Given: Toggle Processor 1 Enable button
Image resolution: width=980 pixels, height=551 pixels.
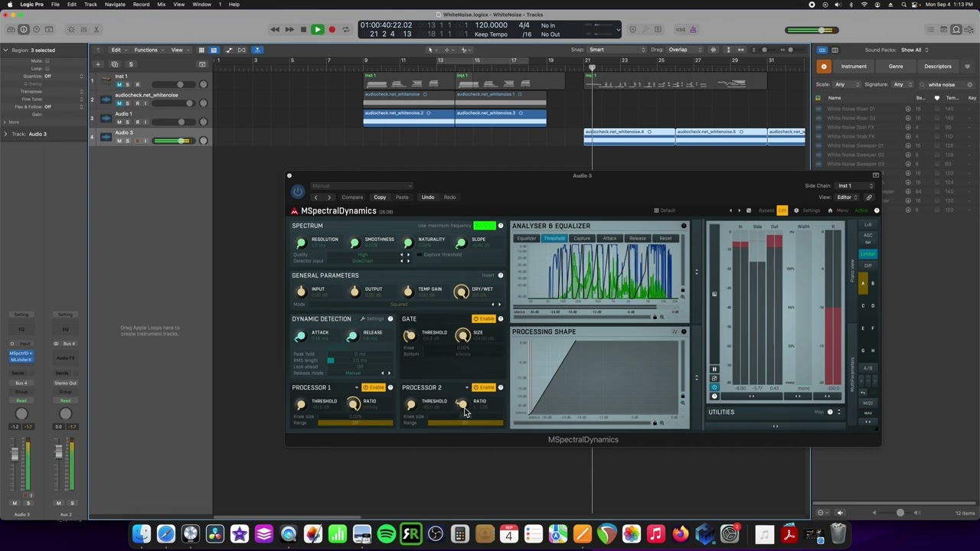Looking at the screenshot, I should (x=374, y=387).
